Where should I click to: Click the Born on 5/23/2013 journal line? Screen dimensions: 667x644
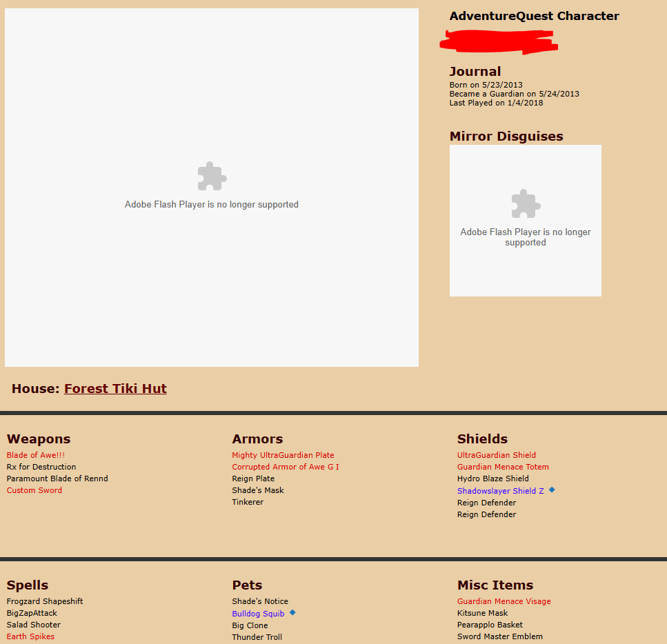[x=486, y=85]
